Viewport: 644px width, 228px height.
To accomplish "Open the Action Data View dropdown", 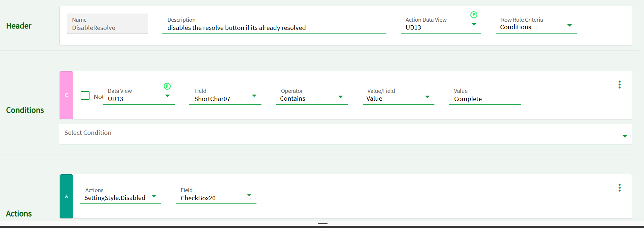I will point(474,25).
